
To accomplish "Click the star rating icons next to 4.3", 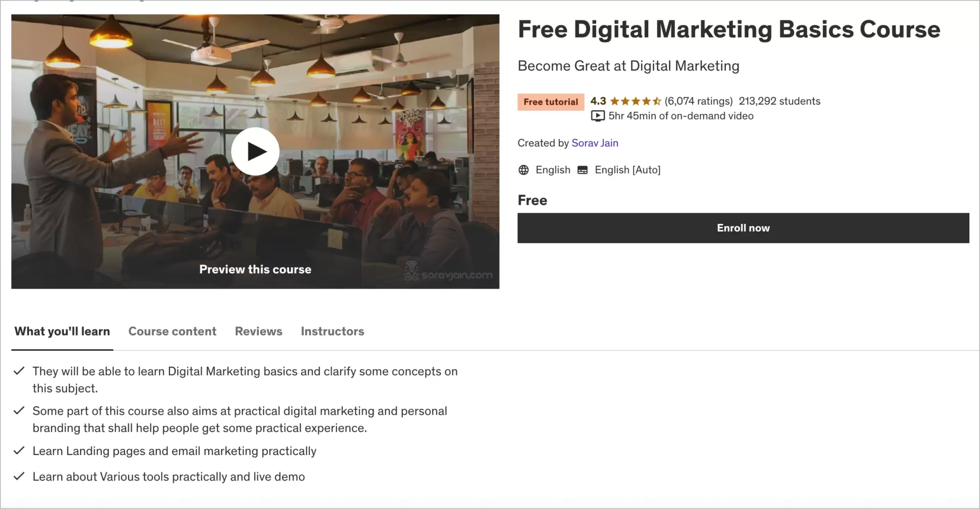I will 634,100.
